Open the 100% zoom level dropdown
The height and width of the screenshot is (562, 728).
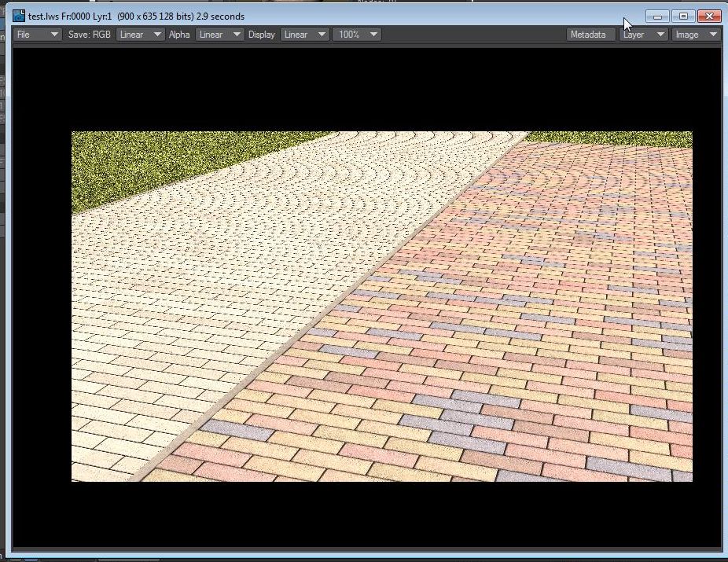click(357, 35)
